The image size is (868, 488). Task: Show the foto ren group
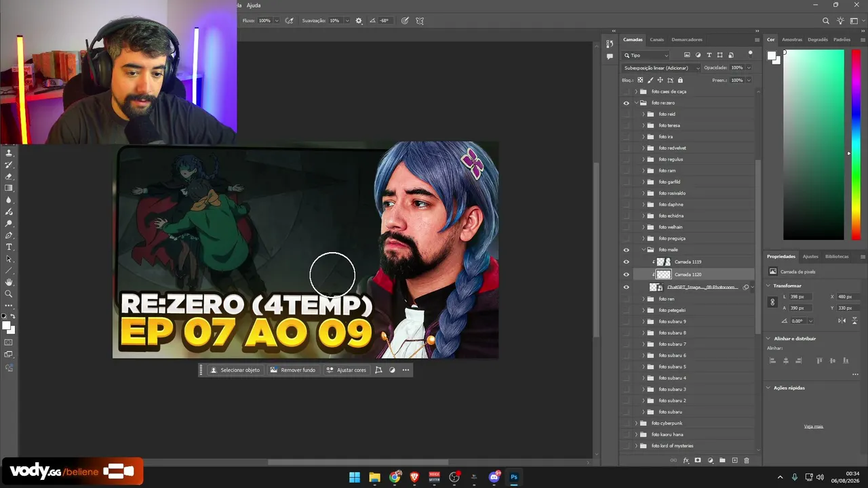(626, 299)
